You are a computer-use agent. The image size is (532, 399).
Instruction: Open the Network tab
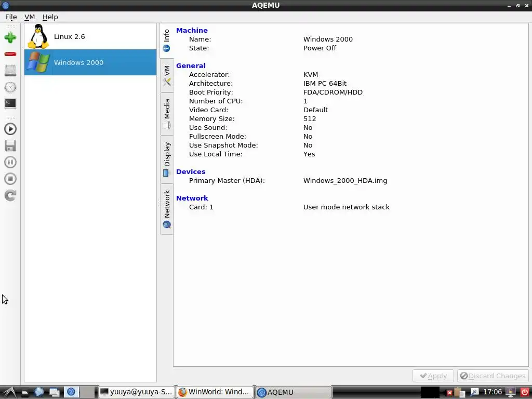167,209
